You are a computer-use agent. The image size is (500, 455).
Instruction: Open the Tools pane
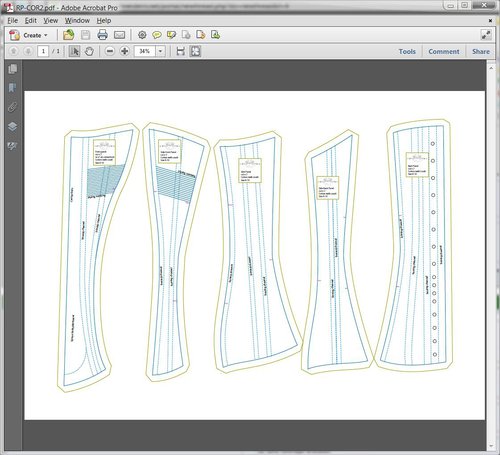[x=407, y=52]
